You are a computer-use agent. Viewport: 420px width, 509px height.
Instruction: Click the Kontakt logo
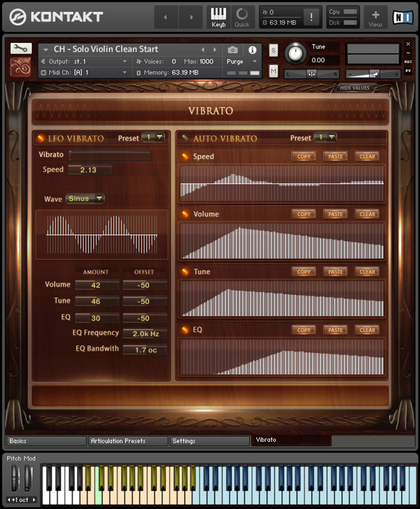[56, 17]
